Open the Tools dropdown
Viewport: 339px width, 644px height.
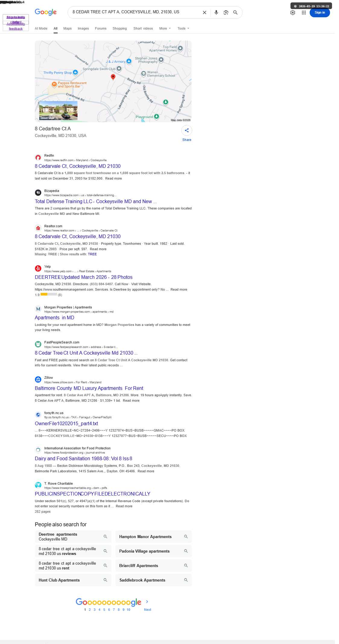point(183,28)
